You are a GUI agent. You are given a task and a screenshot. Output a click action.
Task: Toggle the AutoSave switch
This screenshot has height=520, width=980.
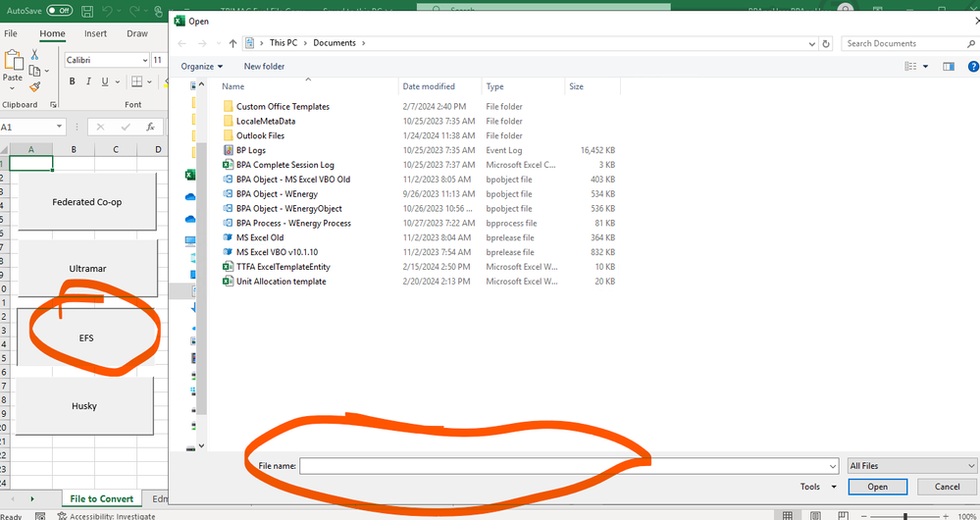pyautogui.click(x=59, y=11)
